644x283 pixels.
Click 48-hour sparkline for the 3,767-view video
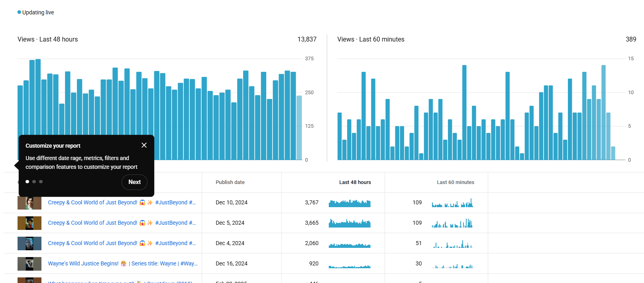pos(349,203)
